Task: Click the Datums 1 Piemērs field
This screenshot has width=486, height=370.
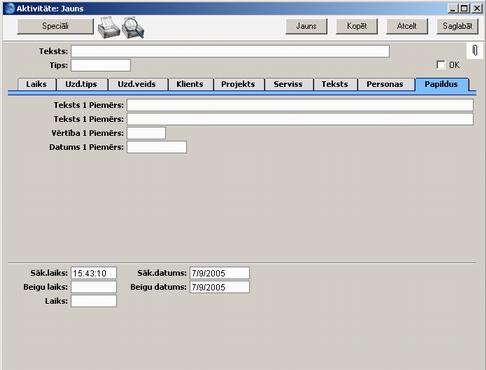Action: tap(157, 147)
